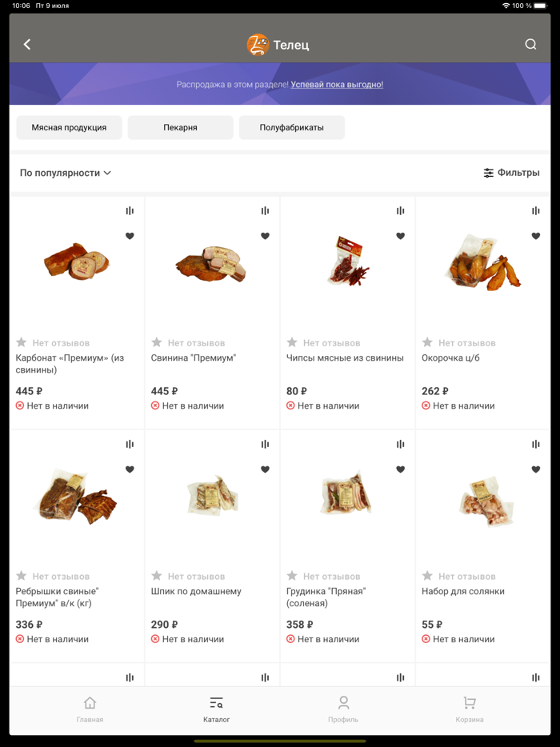Open the Фильтры filter panel
The image size is (560, 747).
click(x=511, y=173)
